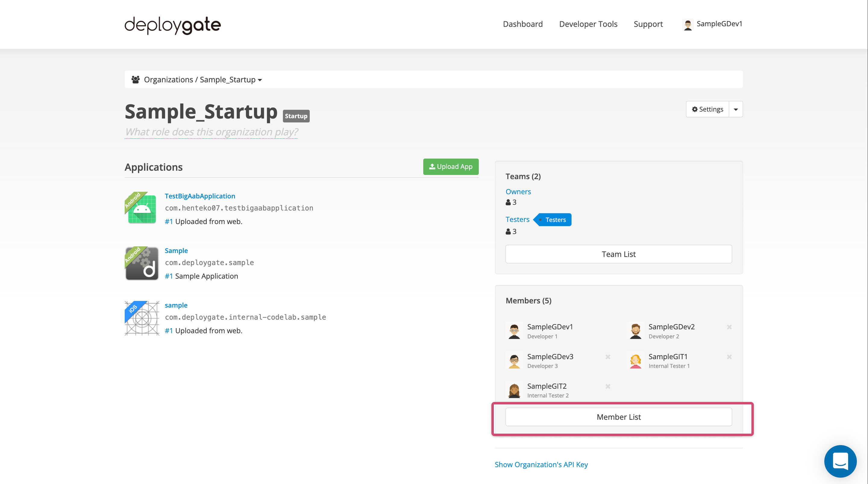Click SampleGDev2 member name
Image resolution: width=868 pixels, height=484 pixels.
[672, 327]
